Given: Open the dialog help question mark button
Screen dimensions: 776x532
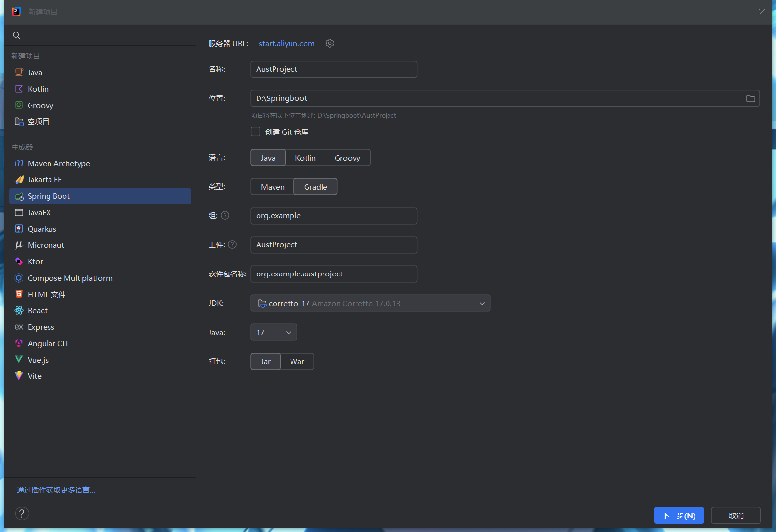Looking at the screenshot, I should pos(22,514).
